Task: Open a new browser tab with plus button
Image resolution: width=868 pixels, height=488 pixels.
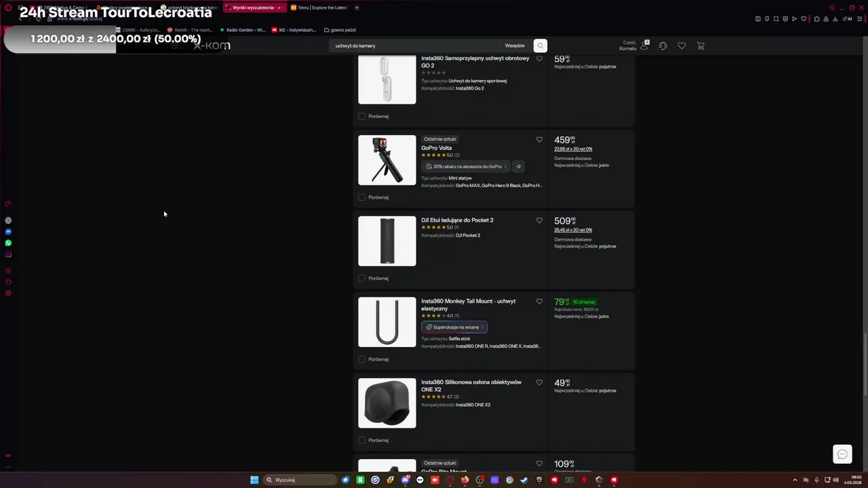Action: click(357, 7)
